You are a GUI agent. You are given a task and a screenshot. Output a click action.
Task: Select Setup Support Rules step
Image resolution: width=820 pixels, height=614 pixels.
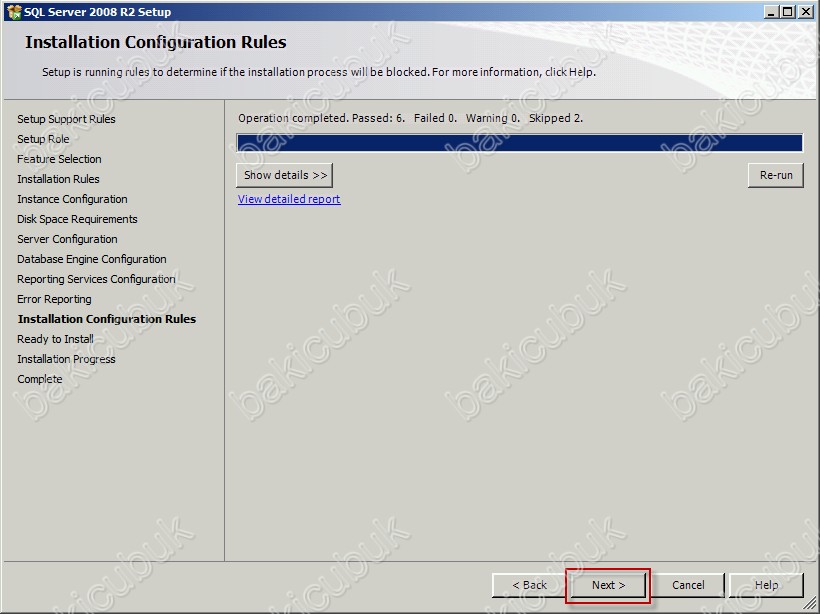click(x=66, y=119)
